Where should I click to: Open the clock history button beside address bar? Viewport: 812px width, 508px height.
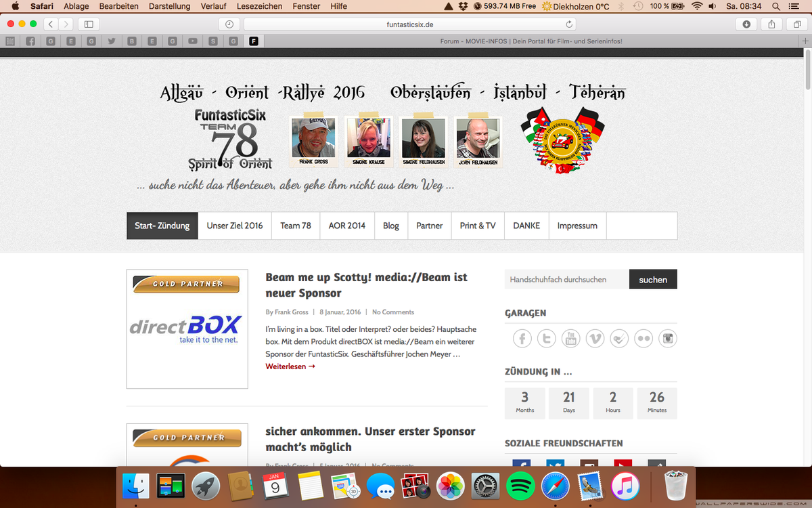pyautogui.click(x=229, y=24)
